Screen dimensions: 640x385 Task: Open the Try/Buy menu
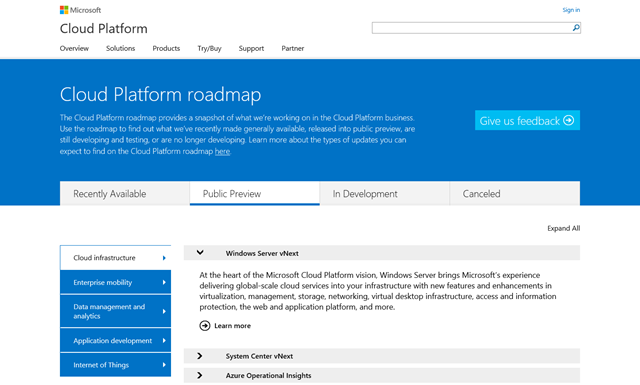coord(209,48)
